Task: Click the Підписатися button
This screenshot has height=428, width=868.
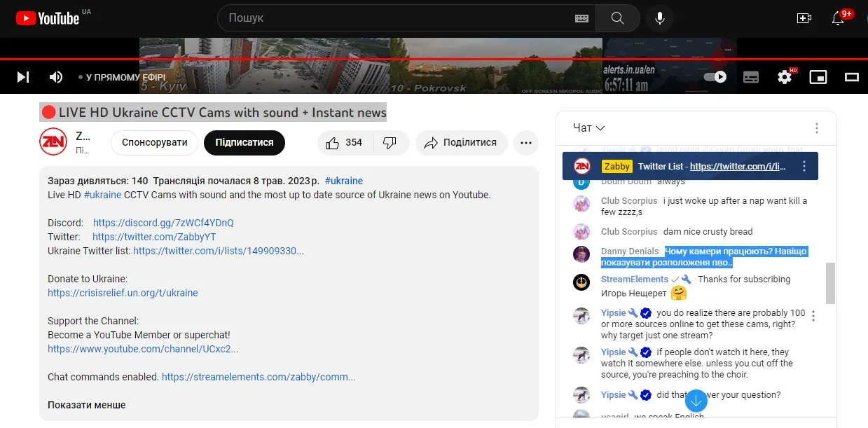Action: pyautogui.click(x=244, y=143)
